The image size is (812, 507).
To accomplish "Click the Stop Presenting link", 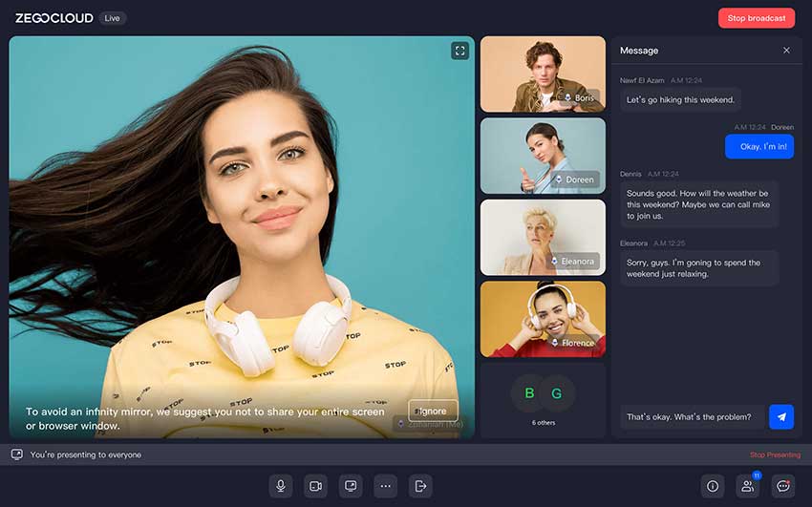I will (775, 455).
